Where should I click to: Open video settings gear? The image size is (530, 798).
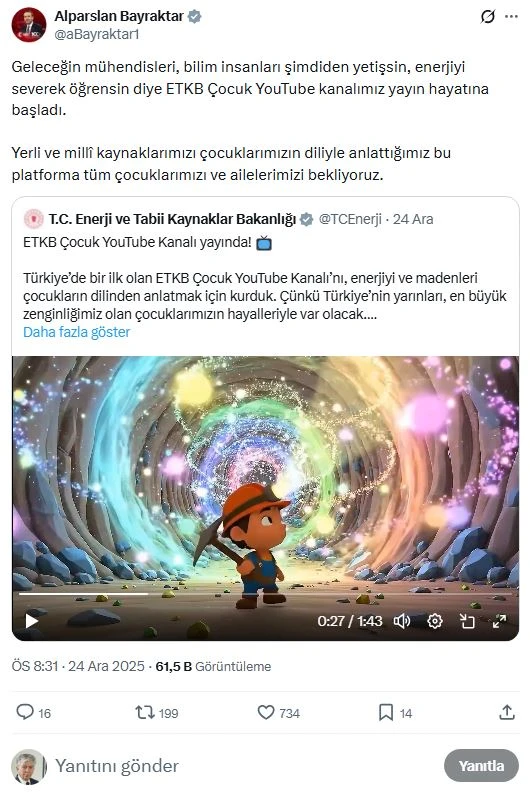pos(434,621)
